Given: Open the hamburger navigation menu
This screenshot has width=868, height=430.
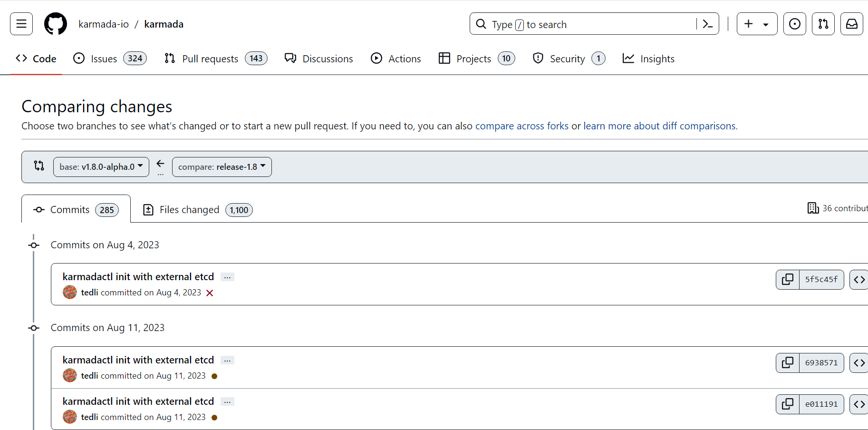Looking at the screenshot, I should (x=21, y=24).
